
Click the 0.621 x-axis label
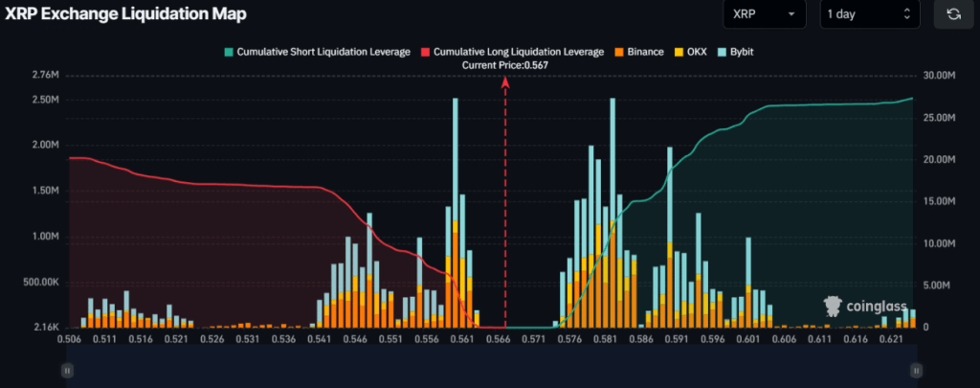pos(891,339)
